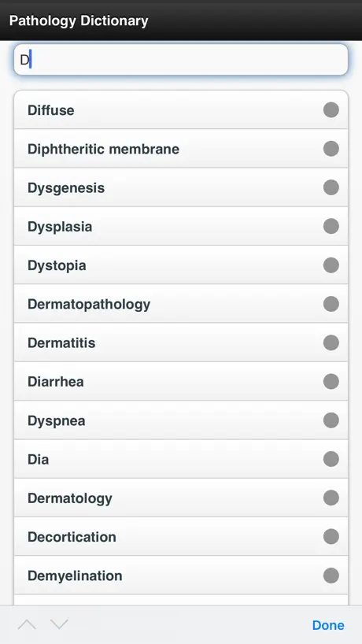
Task: Go to previous field with up arrow
Action: click(x=27, y=624)
